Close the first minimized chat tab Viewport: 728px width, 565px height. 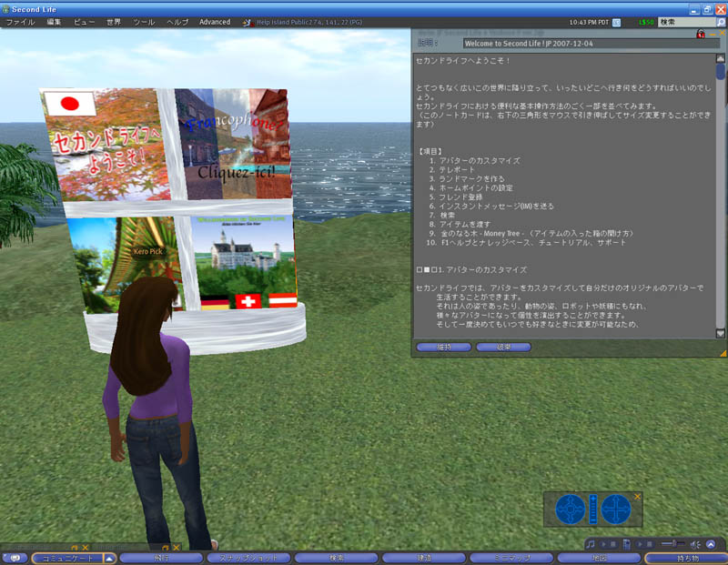[86, 548]
